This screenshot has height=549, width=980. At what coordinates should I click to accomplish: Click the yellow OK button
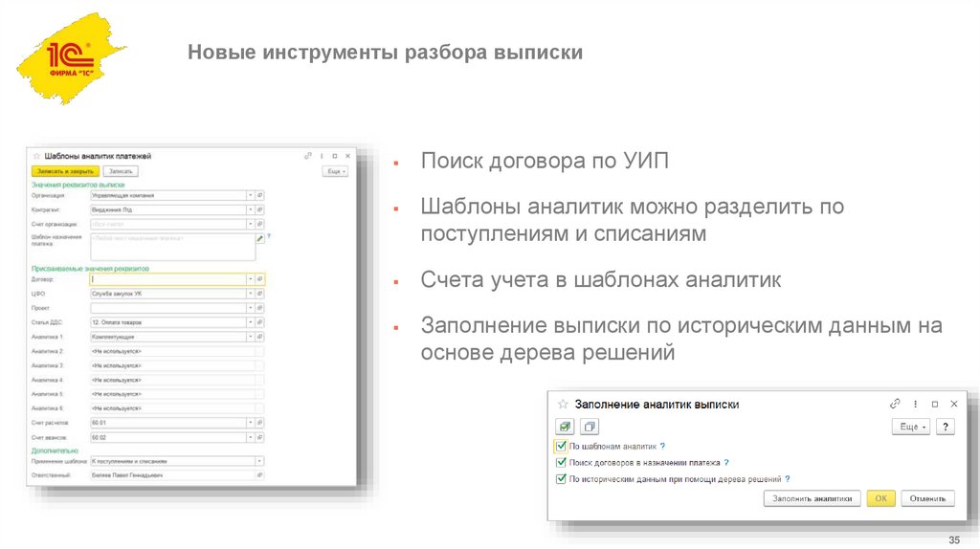[x=880, y=498]
